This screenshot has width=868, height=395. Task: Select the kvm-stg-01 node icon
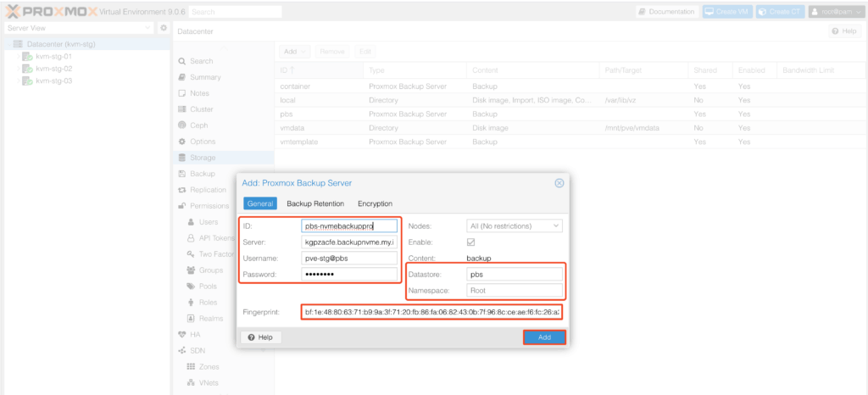tap(27, 56)
